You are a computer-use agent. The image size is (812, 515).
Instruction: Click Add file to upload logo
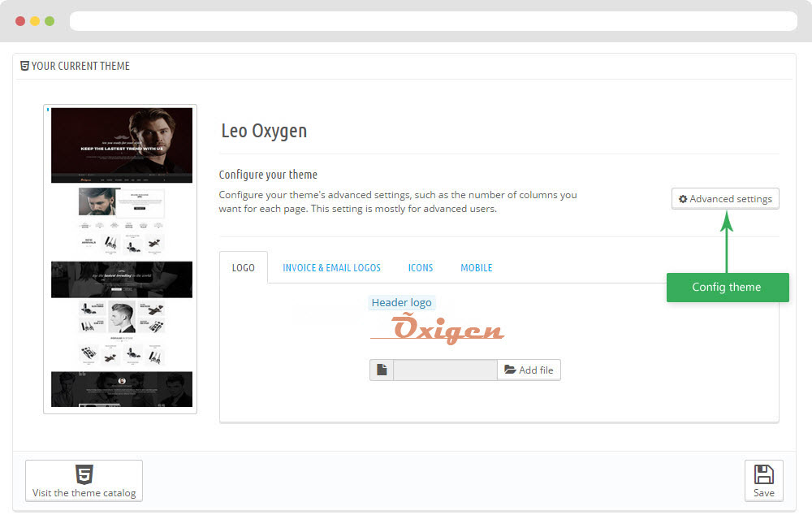click(529, 370)
